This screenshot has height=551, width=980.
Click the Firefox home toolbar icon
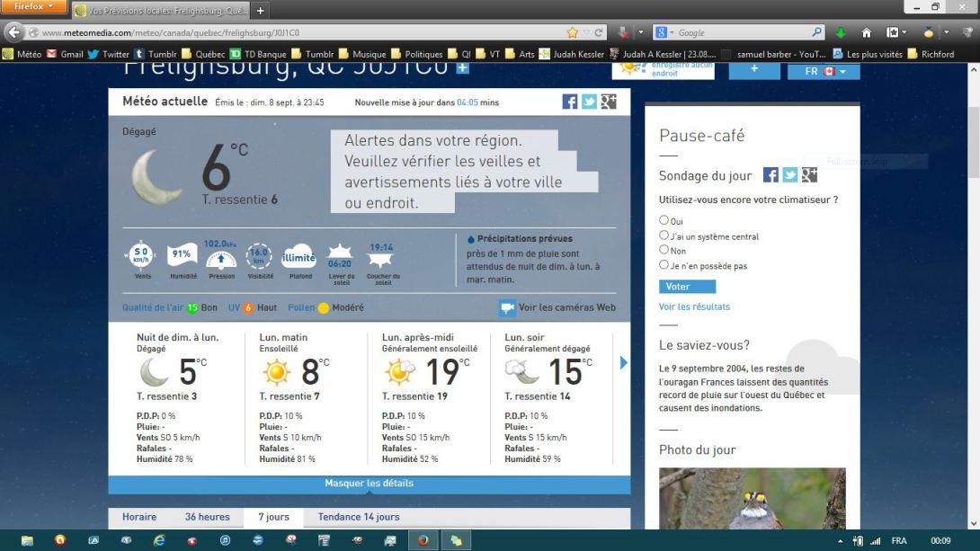(867, 33)
